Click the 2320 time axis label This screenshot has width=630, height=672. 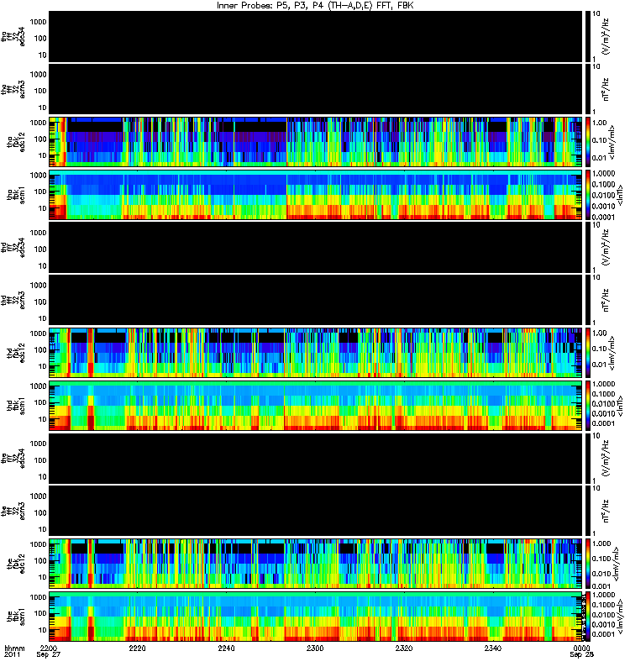404,648
